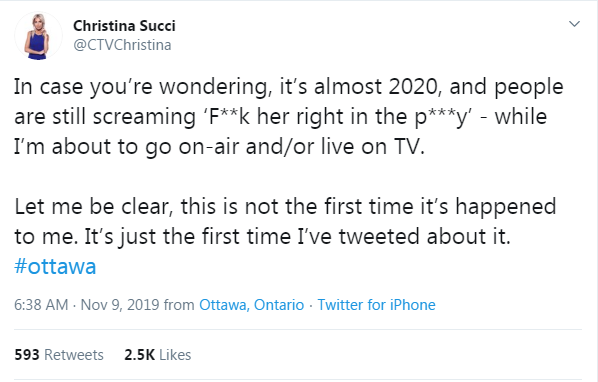Click the 2.5K like count number
Image resolution: width=598 pixels, height=382 pixels.
click(x=139, y=355)
